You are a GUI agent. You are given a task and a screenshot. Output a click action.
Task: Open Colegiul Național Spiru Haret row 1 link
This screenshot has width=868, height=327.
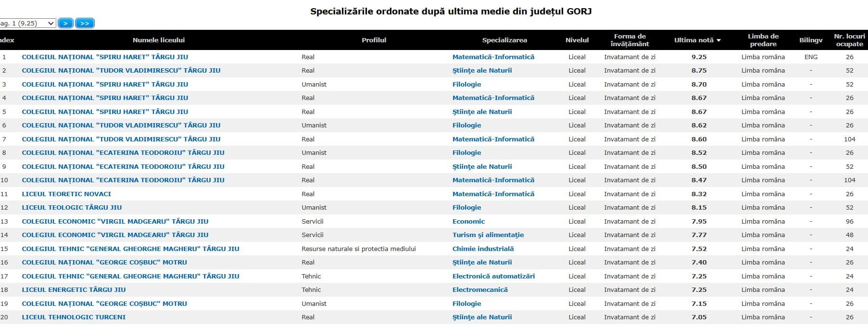pyautogui.click(x=105, y=57)
